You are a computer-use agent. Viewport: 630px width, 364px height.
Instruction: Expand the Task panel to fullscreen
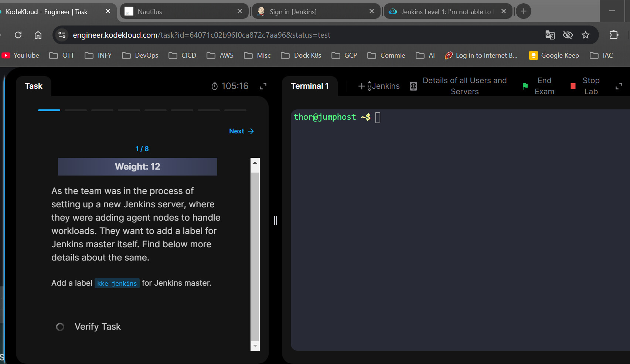(263, 86)
